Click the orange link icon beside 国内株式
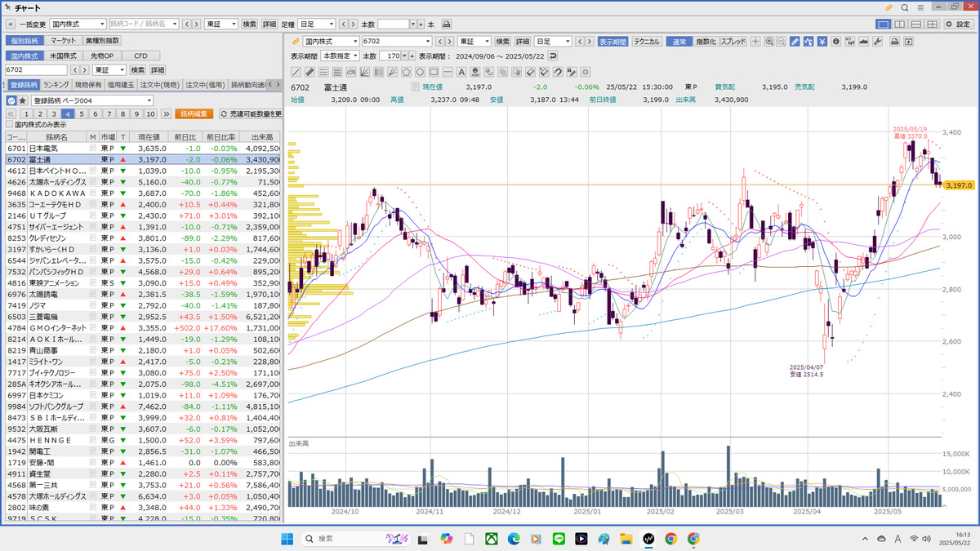 pyautogui.click(x=296, y=42)
